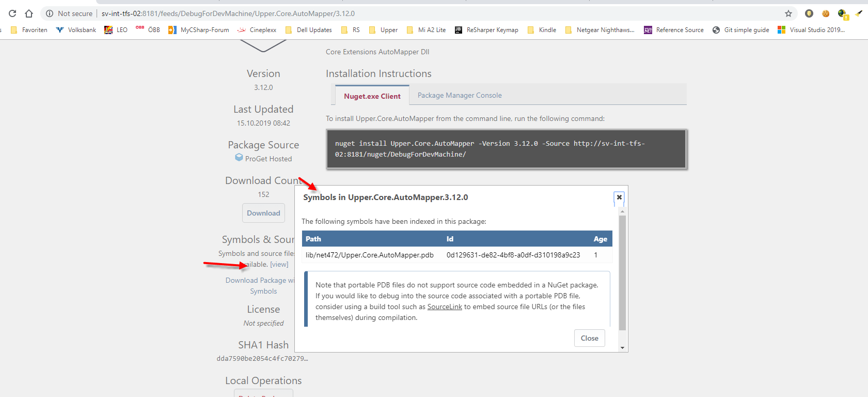
Task: Select the Nuget.exe Client tab
Action: pos(372,96)
